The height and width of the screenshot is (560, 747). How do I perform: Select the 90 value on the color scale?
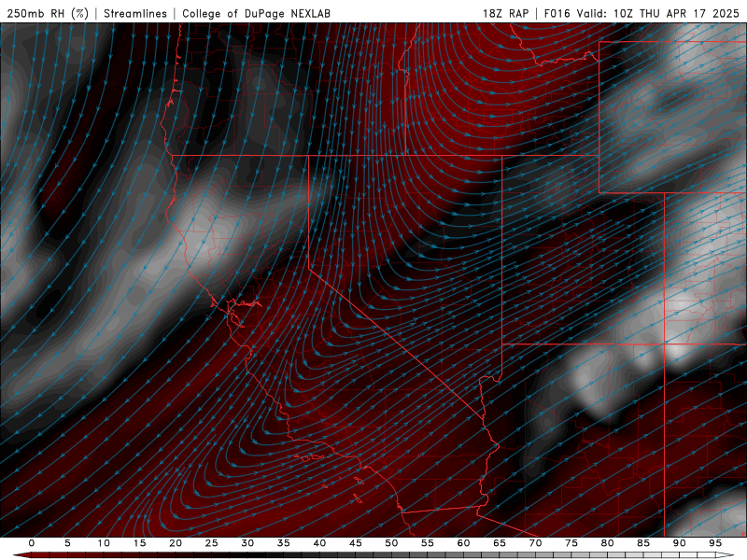click(x=679, y=543)
